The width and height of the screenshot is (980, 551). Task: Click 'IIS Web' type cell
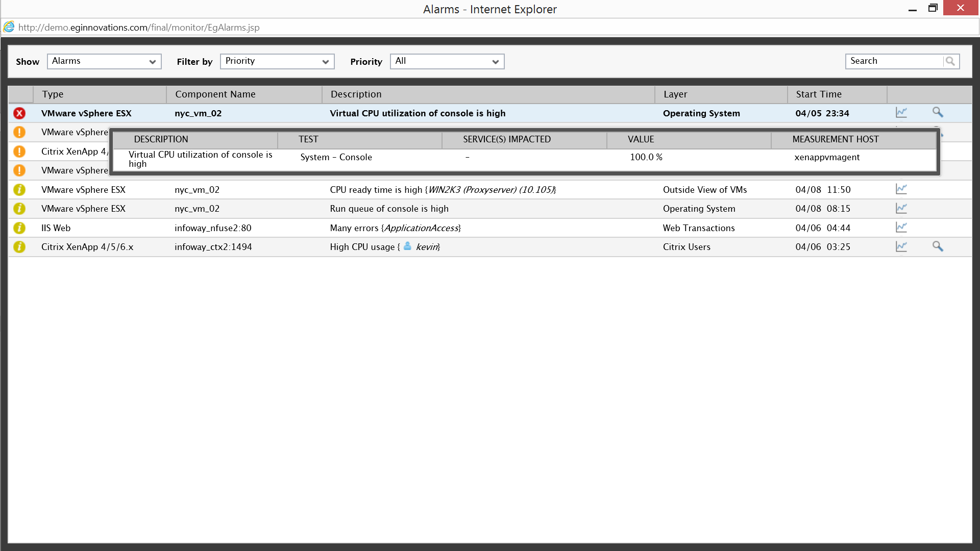[x=56, y=228]
